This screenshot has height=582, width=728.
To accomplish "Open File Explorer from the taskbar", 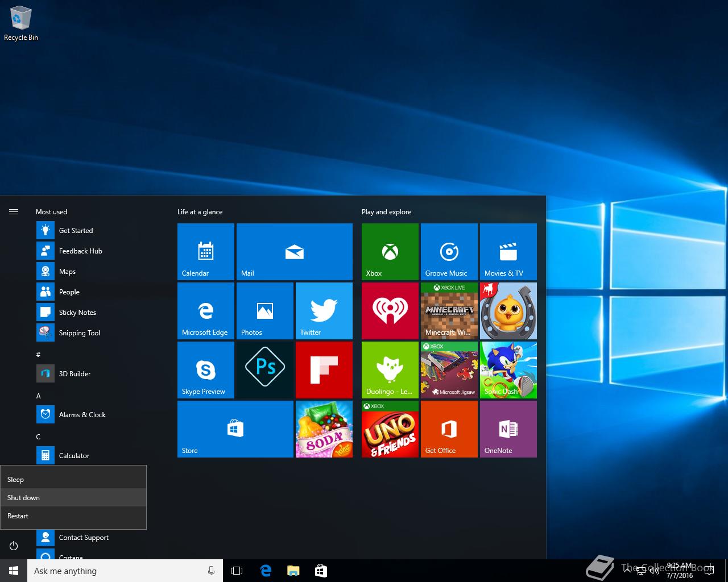I will [x=293, y=571].
